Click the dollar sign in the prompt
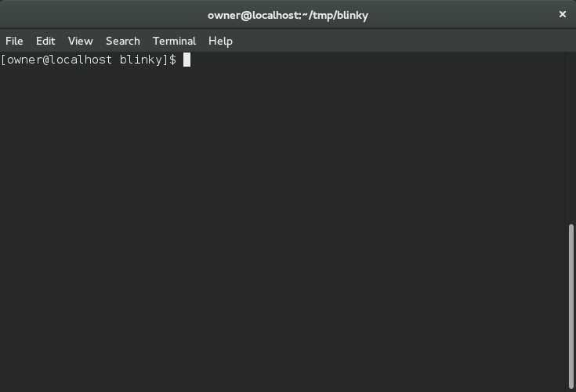576x392 pixels. tap(172, 60)
